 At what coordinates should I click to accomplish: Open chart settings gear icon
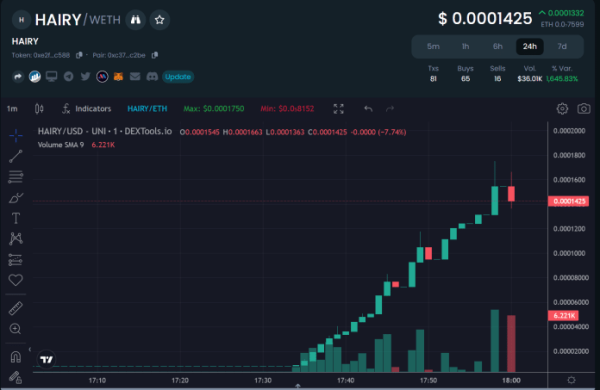(562, 109)
